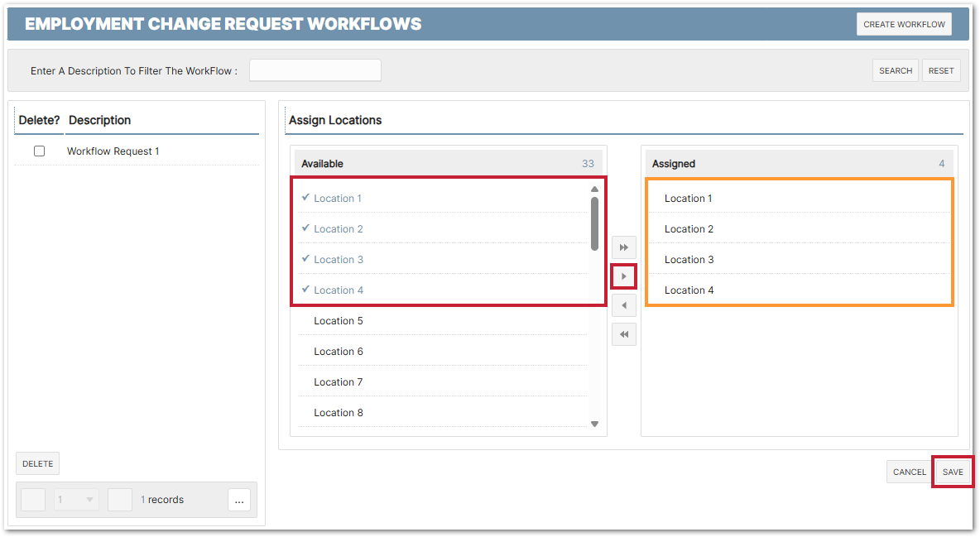Image resolution: width=980 pixels, height=537 pixels.
Task: Click the move all left double-arrow button
Action: point(624,334)
